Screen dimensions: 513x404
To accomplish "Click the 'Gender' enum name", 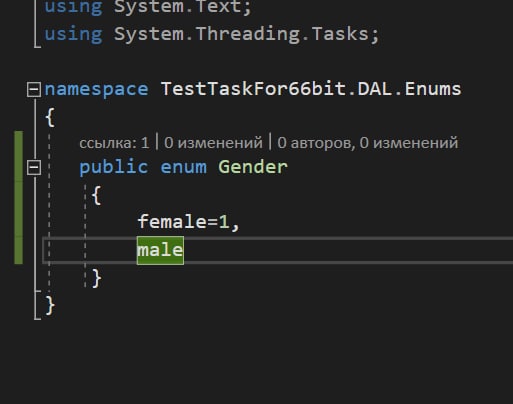I will click(253, 167).
